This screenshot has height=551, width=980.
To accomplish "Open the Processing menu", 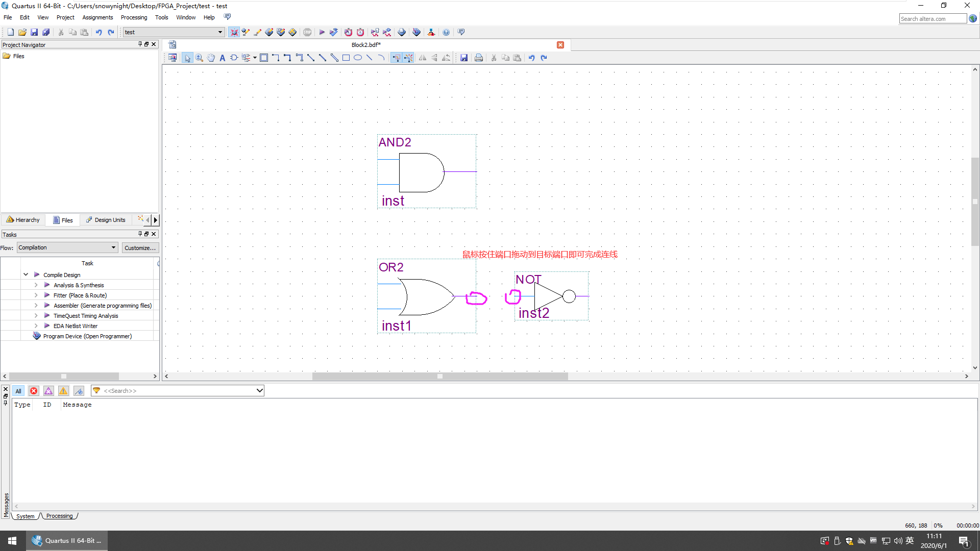I will pos(134,17).
